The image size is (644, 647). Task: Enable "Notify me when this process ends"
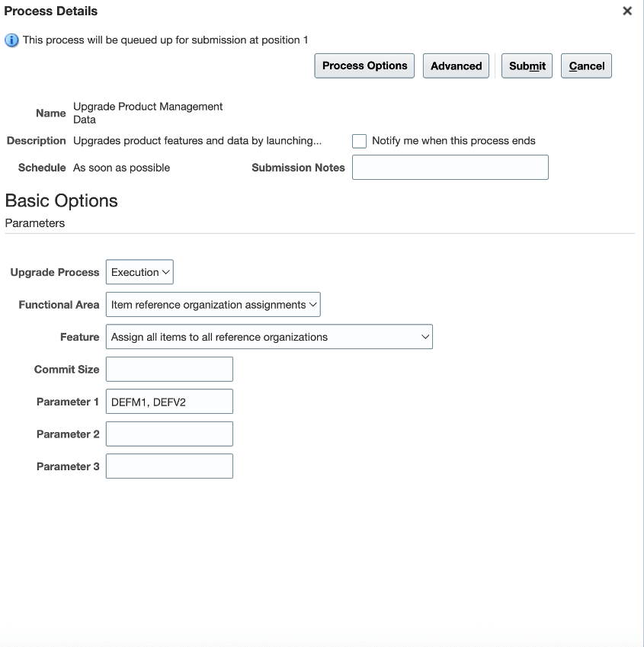tap(358, 141)
